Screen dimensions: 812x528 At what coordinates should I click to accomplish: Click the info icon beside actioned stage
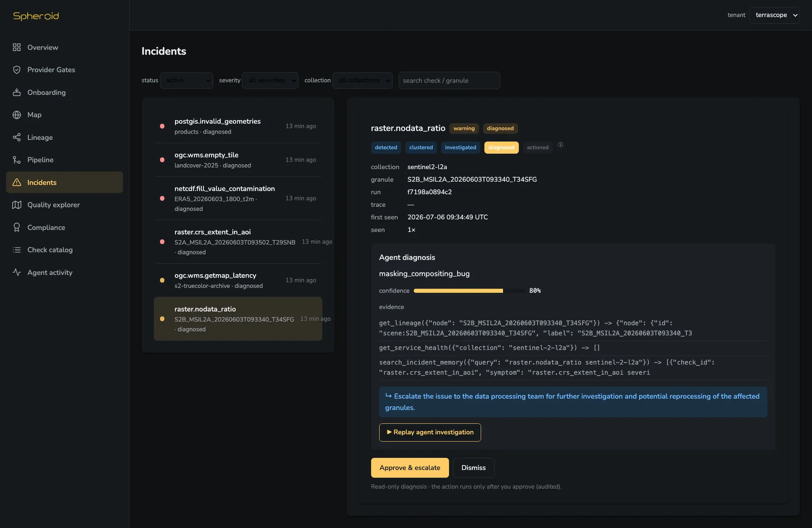[560, 145]
